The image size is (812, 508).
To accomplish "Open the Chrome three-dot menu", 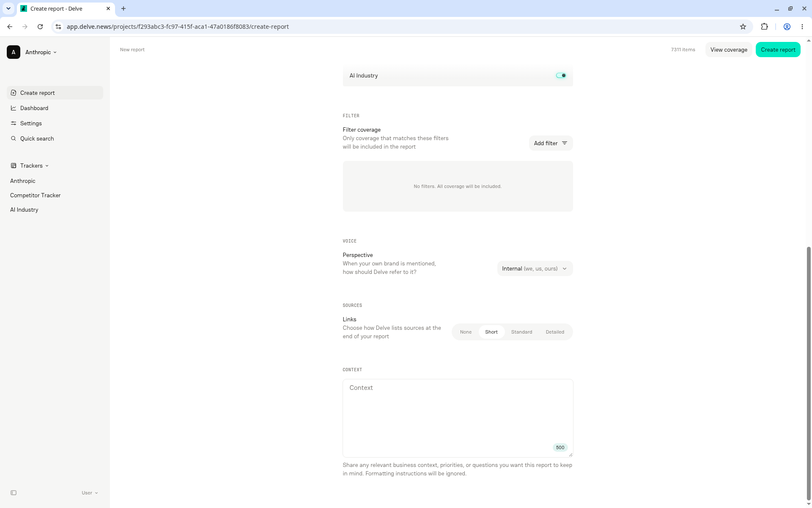I will [x=802, y=27].
